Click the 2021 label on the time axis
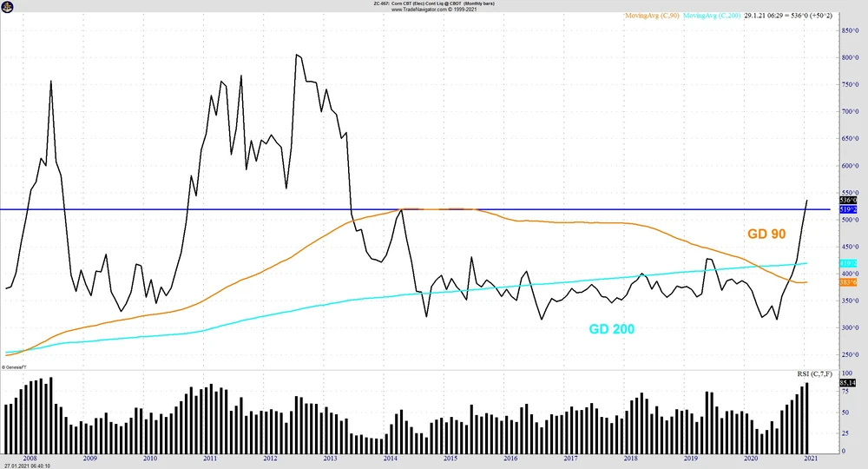 tap(810, 457)
